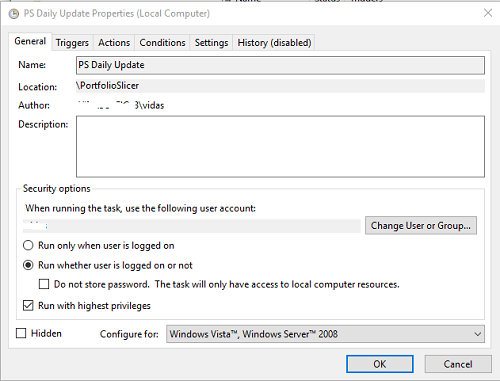Go to the Settings tab
The height and width of the screenshot is (381, 500).
(x=211, y=43)
